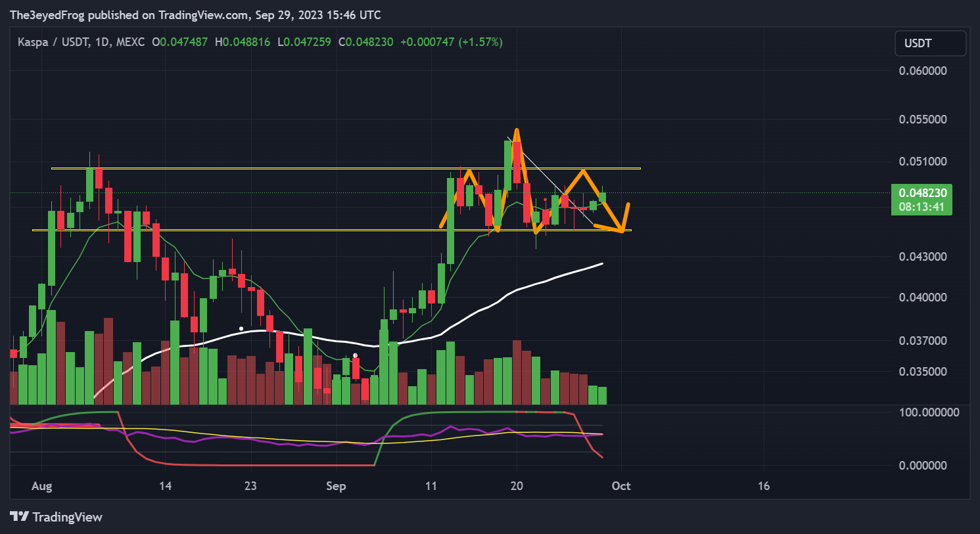Click the high value H0.048816
This screenshot has width=980, height=534.
coord(243,42)
